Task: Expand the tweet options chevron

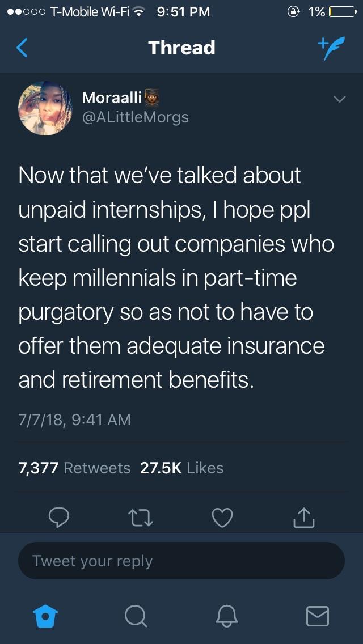Action: [x=339, y=100]
